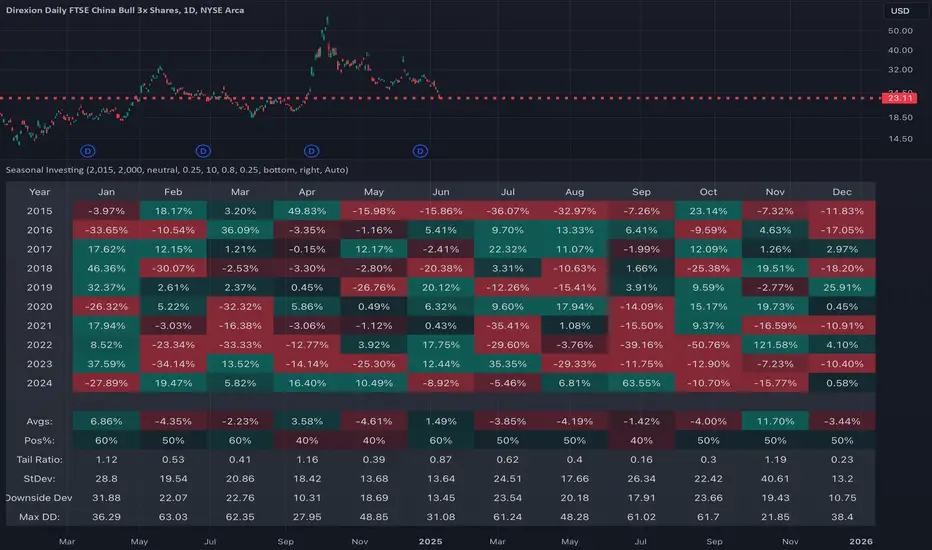932x550 pixels.
Task: Click the -4.61% May average cell
Action: (374, 421)
